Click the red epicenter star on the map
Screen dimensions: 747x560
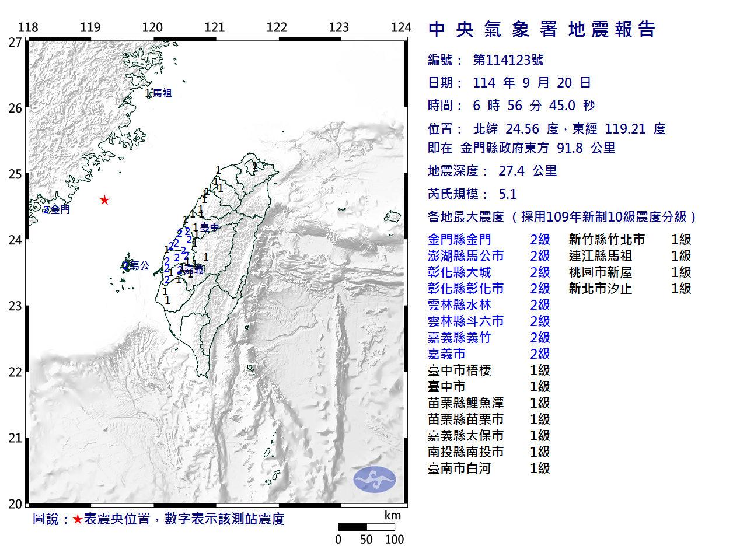[x=104, y=200]
